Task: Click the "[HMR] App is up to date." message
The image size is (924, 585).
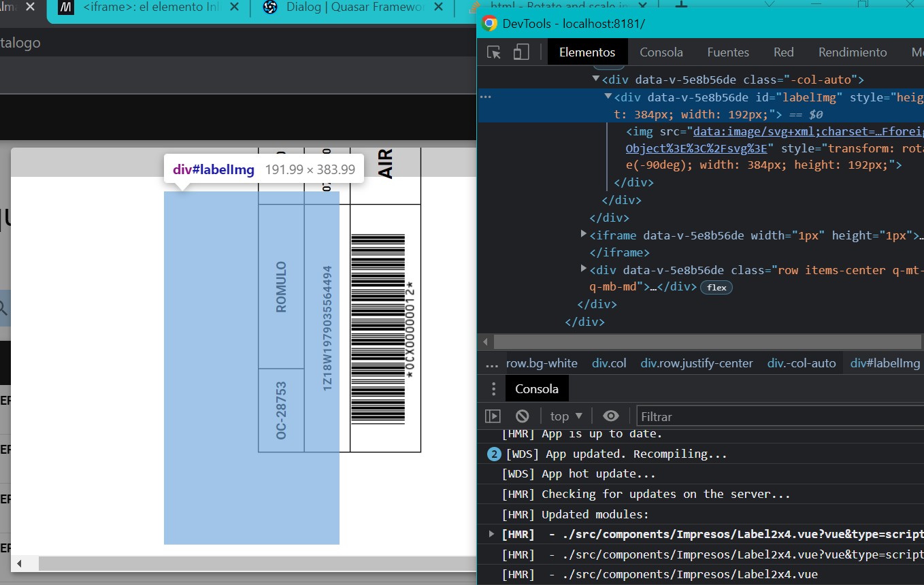Action: pyautogui.click(x=582, y=434)
